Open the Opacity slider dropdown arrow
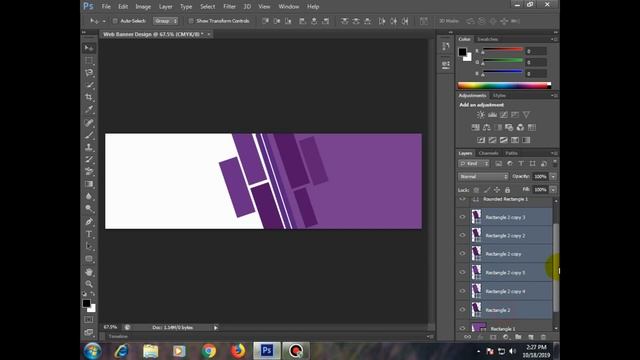Image resolution: width=640 pixels, height=360 pixels. click(x=553, y=176)
